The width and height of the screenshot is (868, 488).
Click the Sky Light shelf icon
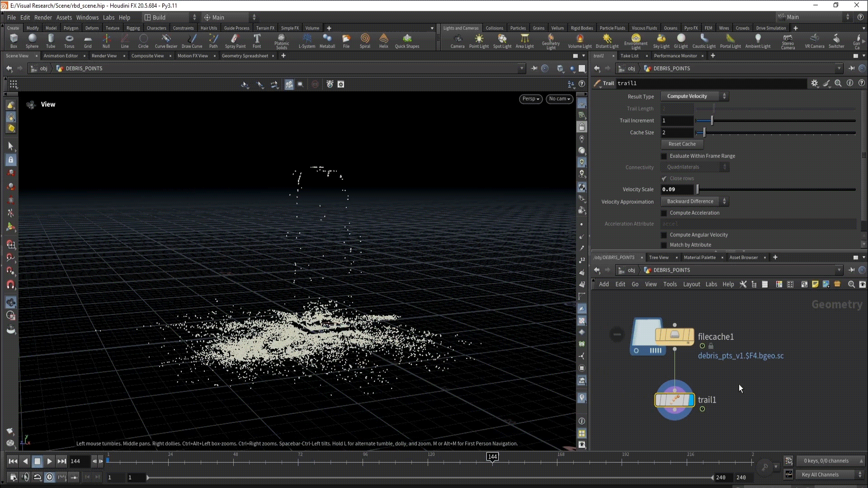(661, 41)
